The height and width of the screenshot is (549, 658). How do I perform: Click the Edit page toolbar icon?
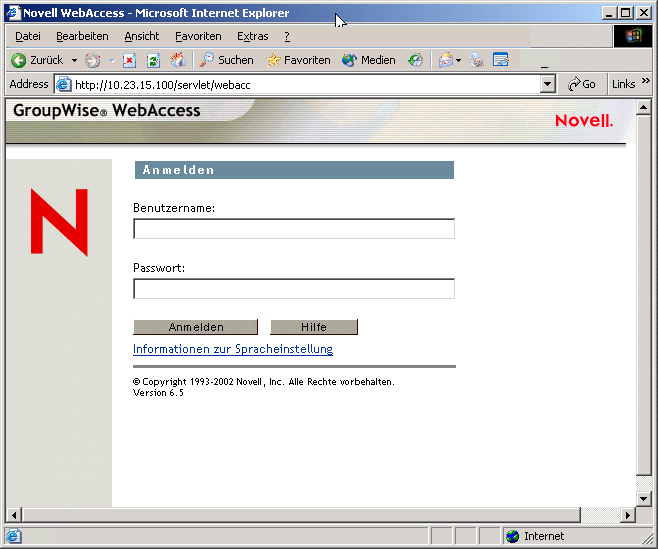point(501,60)
